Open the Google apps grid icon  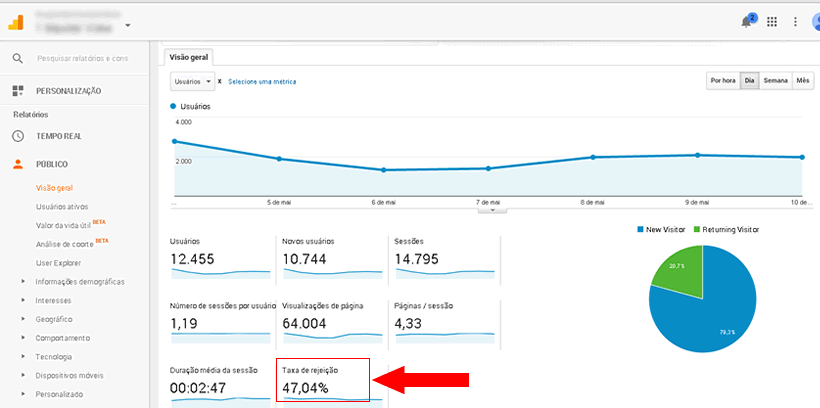pos(771,21)
